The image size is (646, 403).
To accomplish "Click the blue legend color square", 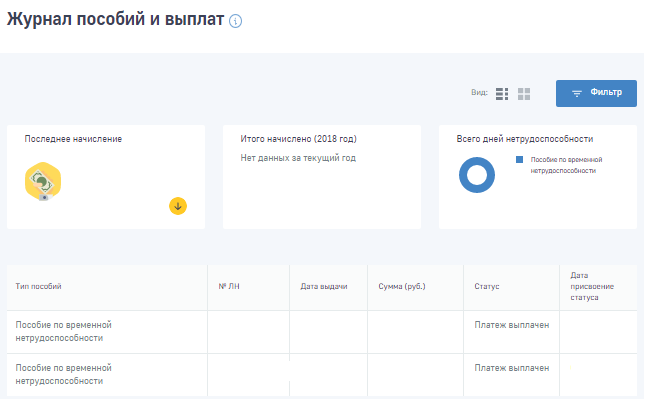I will point(519,159).
